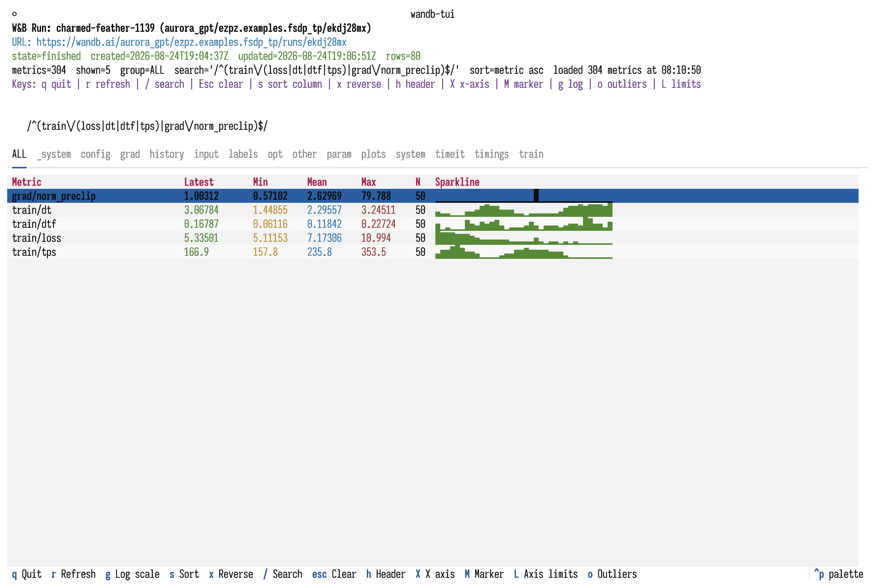876x588 pixels.
Task: Click the Sparkline column header
Action: pyautogui.click(x=457, y=182)
